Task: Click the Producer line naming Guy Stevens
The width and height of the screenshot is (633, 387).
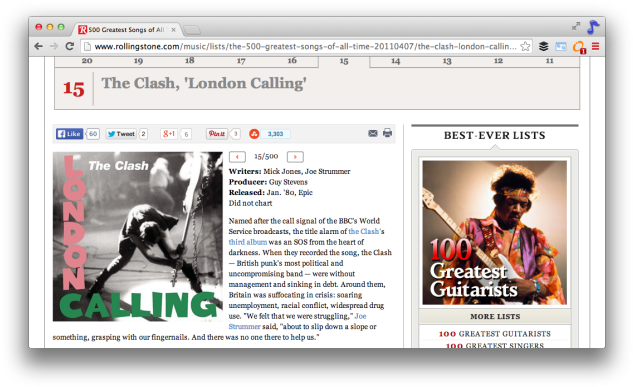Action: [x=268, y=182]
